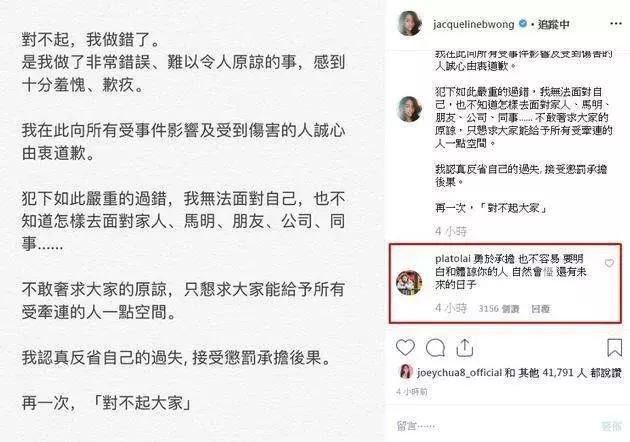The height and width of the screenshot is (442, 630).
Task: Open more options three-dot menu
Action: click(x=616, y=24)
